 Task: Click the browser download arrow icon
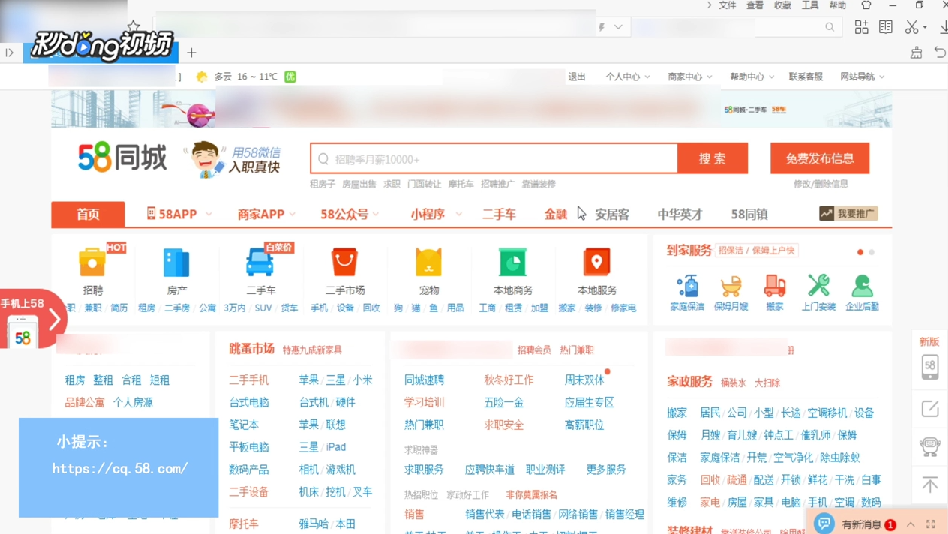pyautogui.click(x=943, y=27)
